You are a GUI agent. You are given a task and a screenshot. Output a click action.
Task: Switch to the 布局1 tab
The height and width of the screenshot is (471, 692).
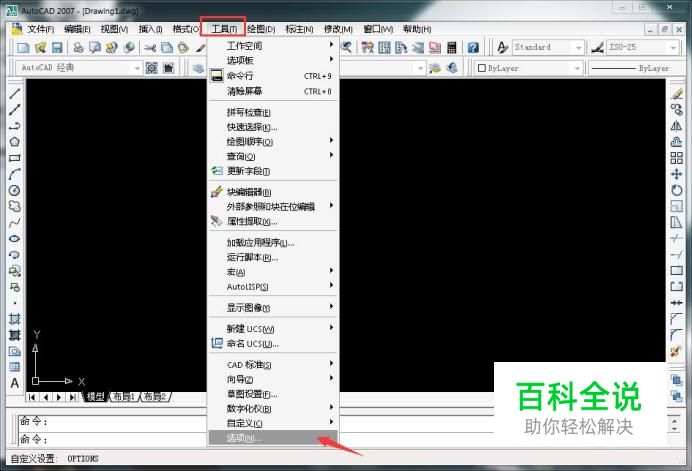[x=124, y=397]
